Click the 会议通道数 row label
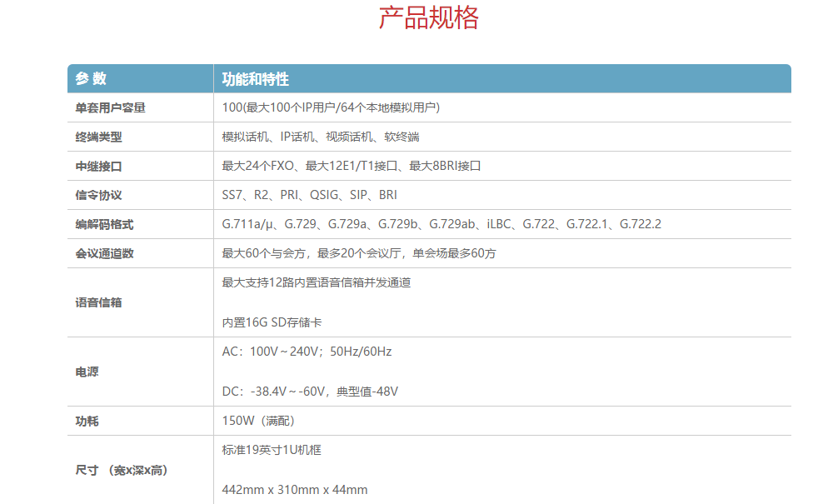 point(104,253)
